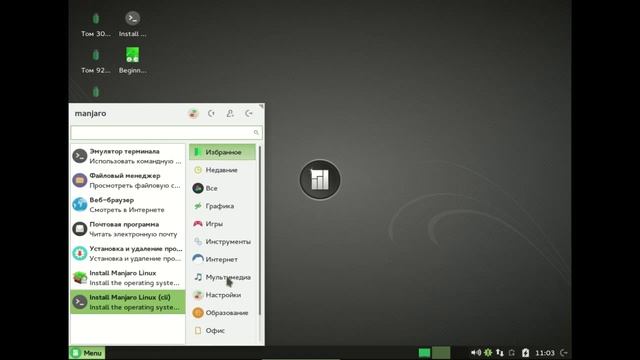The height and width of the screenshot is (360, 640).
Task: Select the Beginn... desktop document icon
Action: [133, 61]
